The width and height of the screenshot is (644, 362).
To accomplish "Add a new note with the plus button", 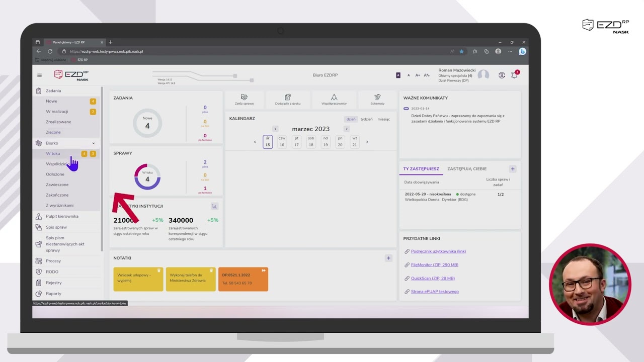I will 388,258.
